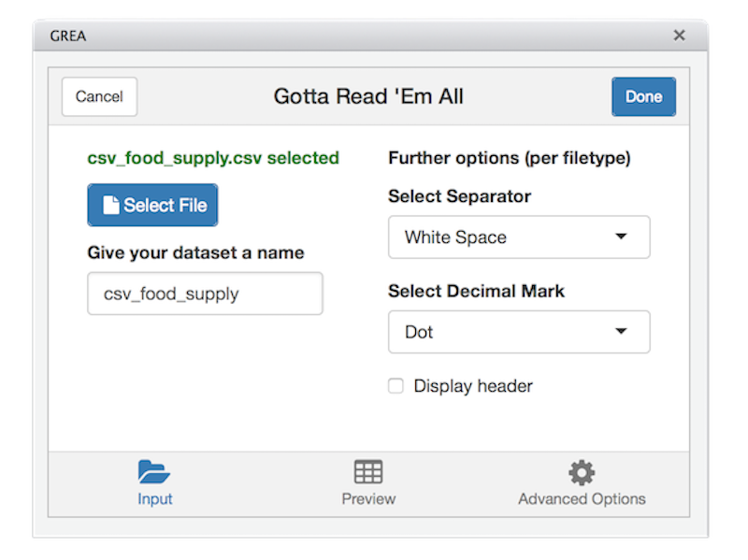Image resolution: width=748 pixels, height=560 pixels.
Task: Click the White Space dropdown arrow
Action: point(621,237)
